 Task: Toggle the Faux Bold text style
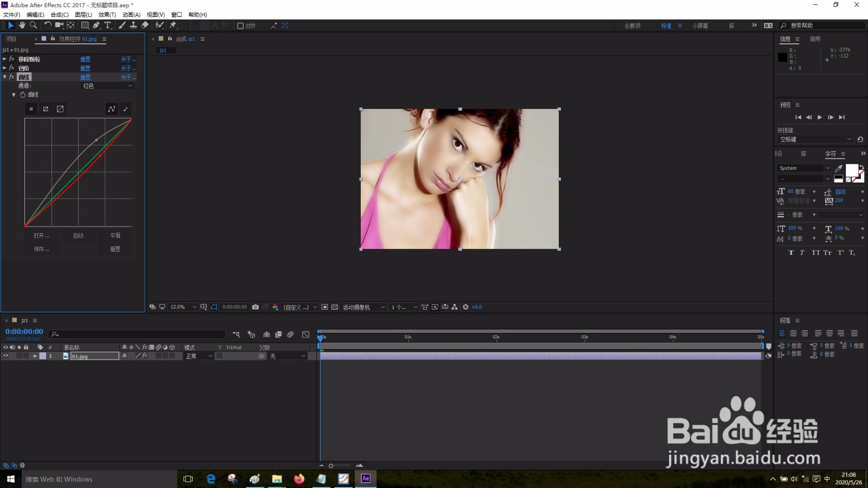pyautogui.click(x=791, y=253)
